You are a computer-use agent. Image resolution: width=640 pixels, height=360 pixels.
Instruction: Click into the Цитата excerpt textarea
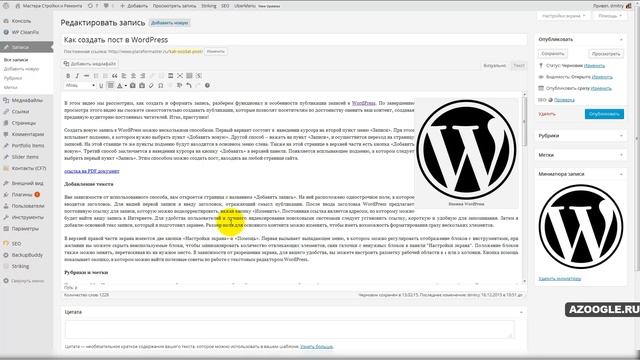click(289, 329)
